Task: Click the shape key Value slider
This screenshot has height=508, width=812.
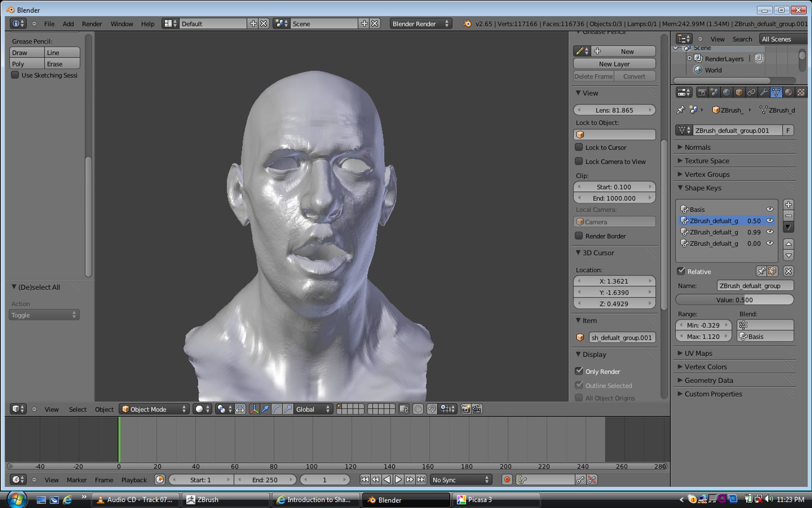Action: pyautogui.click(x=734, y=300)
